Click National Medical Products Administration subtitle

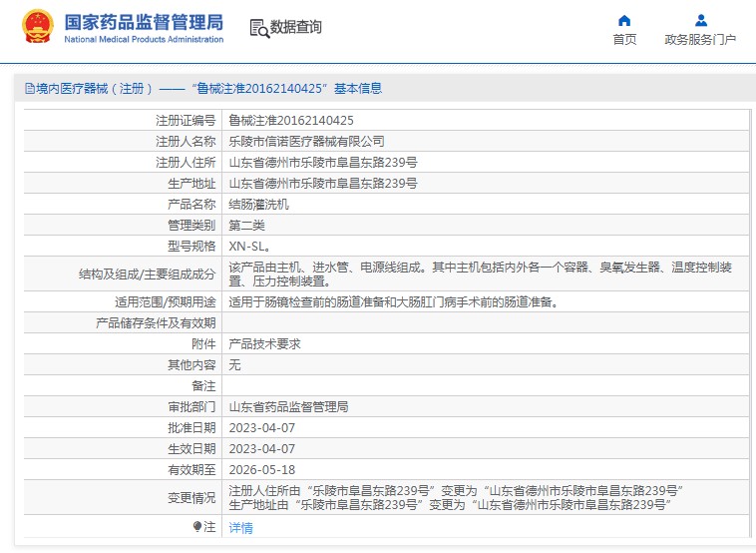pos(144,39)
